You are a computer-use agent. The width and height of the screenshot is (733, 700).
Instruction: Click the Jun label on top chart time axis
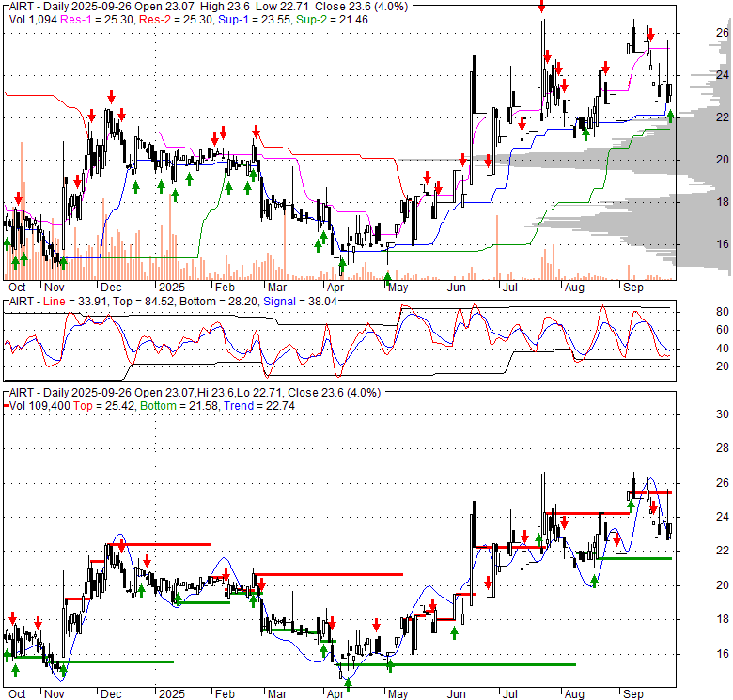tap(457, 288)
